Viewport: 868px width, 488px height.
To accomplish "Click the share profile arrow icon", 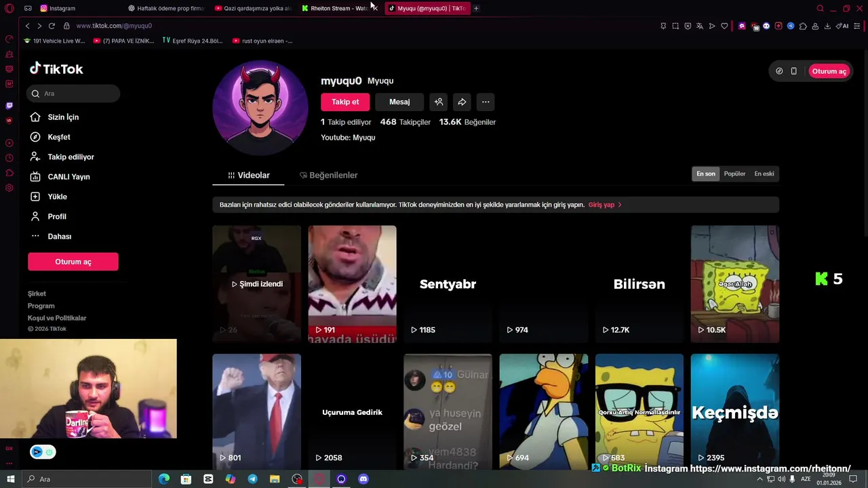I will click(462, 102).
